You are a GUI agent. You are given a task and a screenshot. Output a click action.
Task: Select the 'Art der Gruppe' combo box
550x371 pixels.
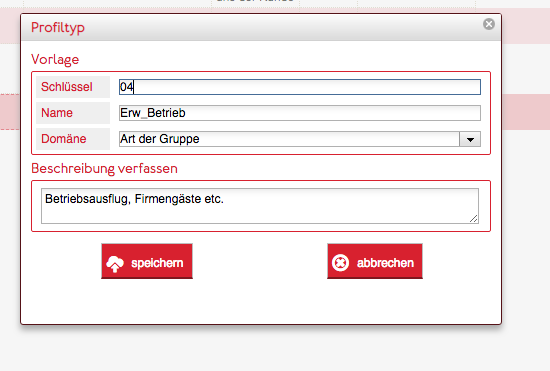[300, 139]
